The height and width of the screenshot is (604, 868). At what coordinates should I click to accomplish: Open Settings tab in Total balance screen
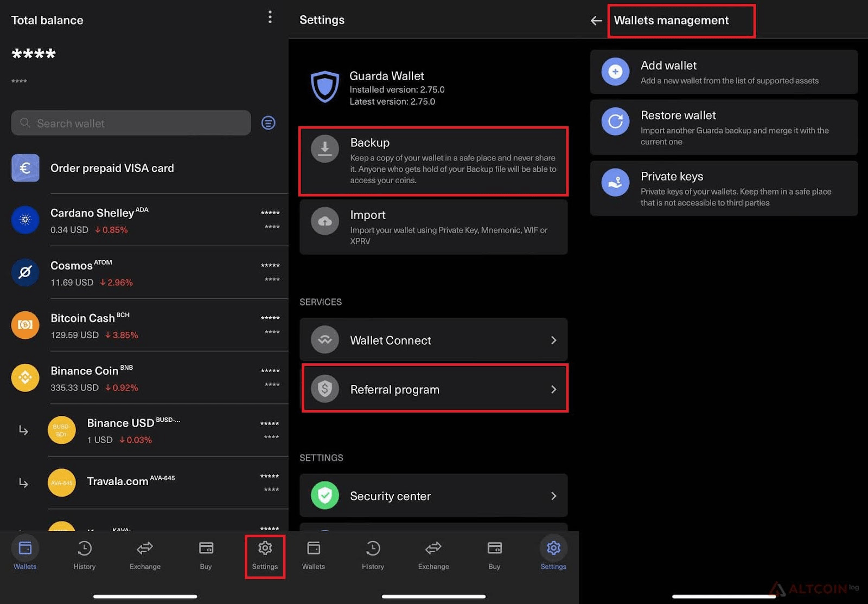click(x=265, y=555)
